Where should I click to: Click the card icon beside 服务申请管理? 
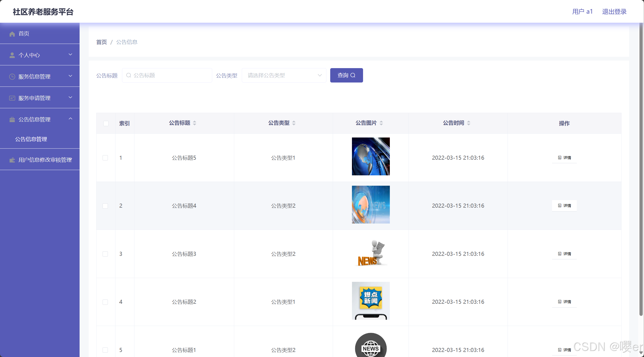pos(12,98)
